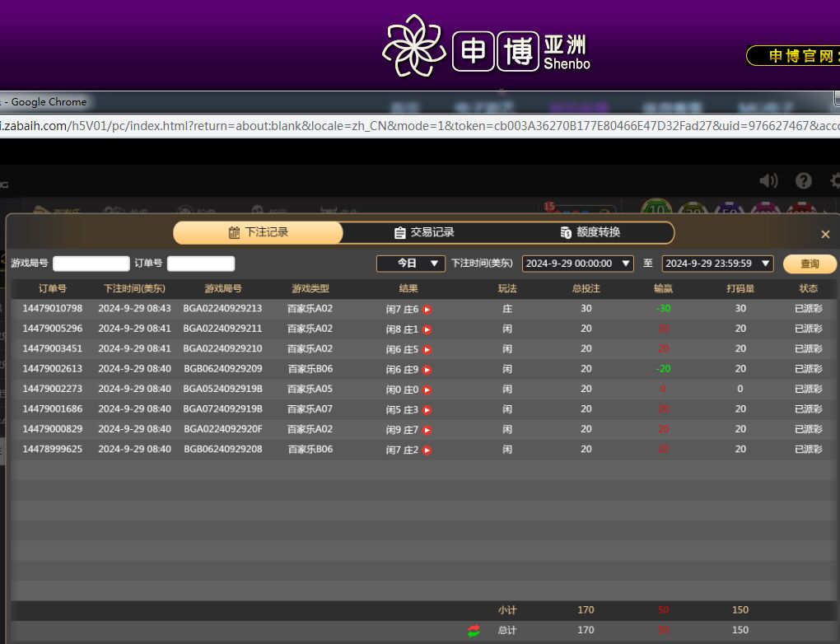Screen dimensions: 840x644
Task: Play replay for result 闲8 庄1
Action: [x=427, y=329]
